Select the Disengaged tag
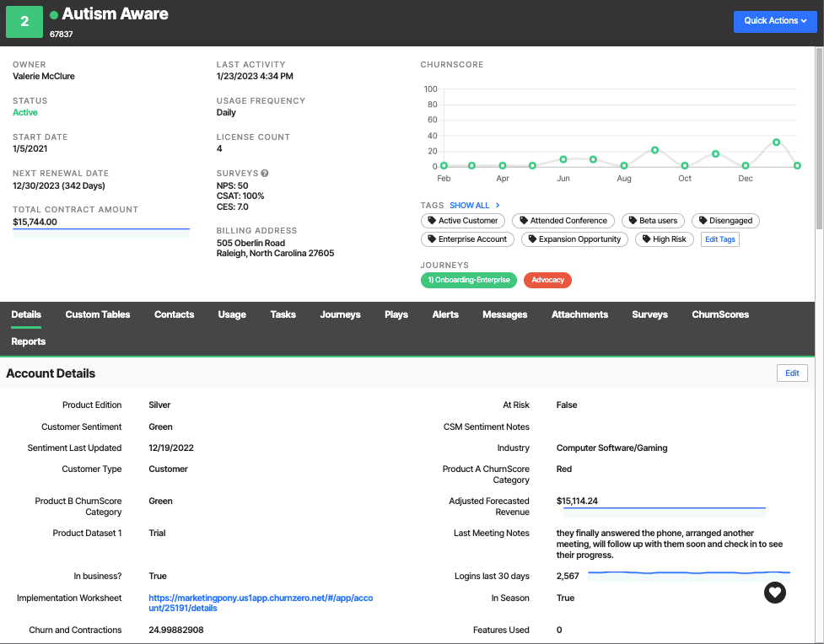This screenshot has height=644, width=824. click(x=725, y=221)
